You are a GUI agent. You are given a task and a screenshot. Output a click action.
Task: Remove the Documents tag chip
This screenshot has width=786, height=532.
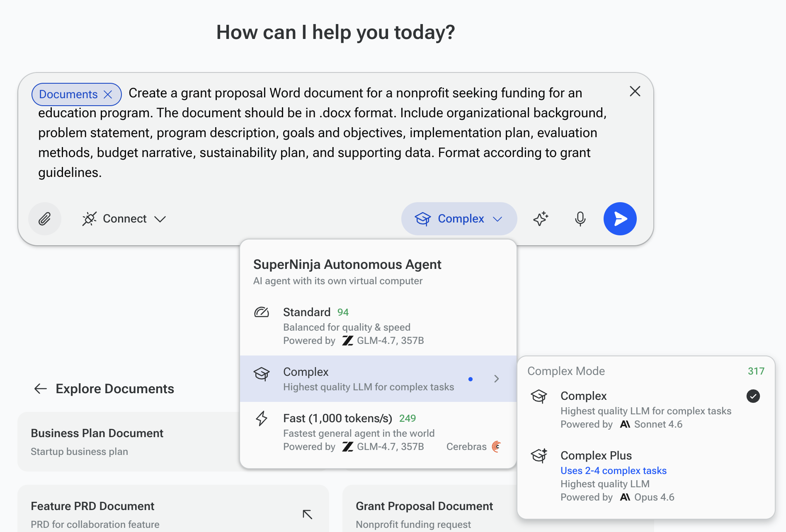[x=108, y=94]
